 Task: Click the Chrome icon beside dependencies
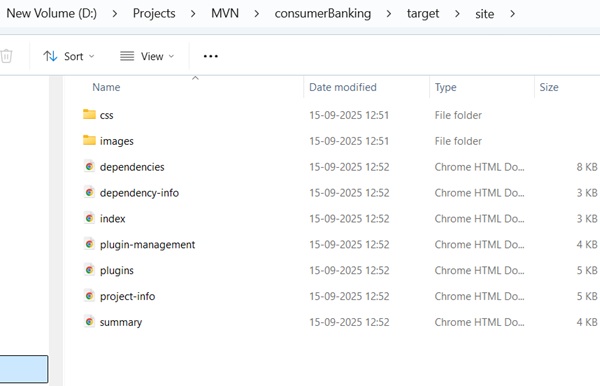(89, 166)
